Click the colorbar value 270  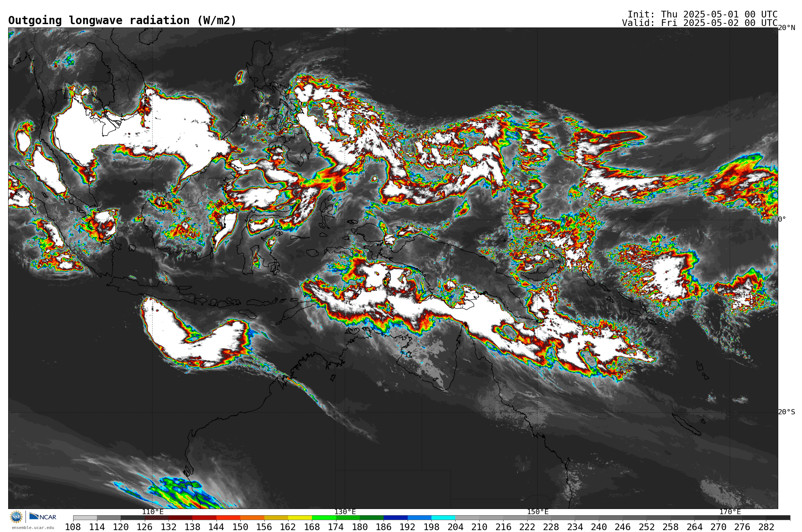[x=718, y=527]
